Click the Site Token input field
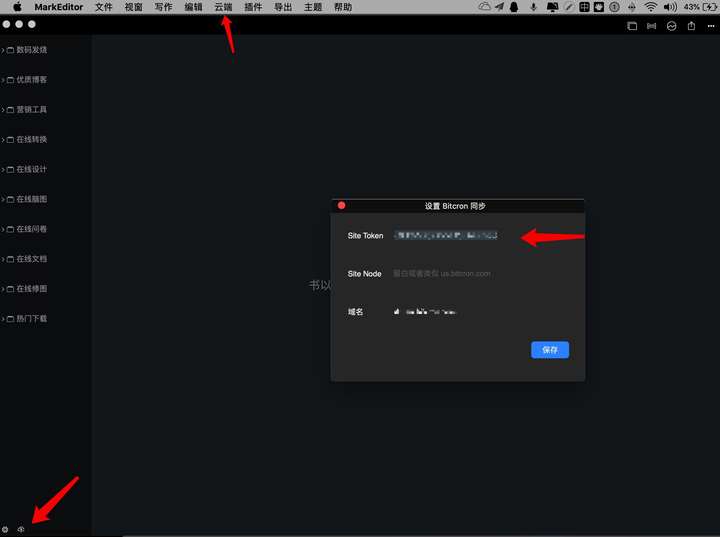Viewport: 720px width, 537px height. (446, 236)
